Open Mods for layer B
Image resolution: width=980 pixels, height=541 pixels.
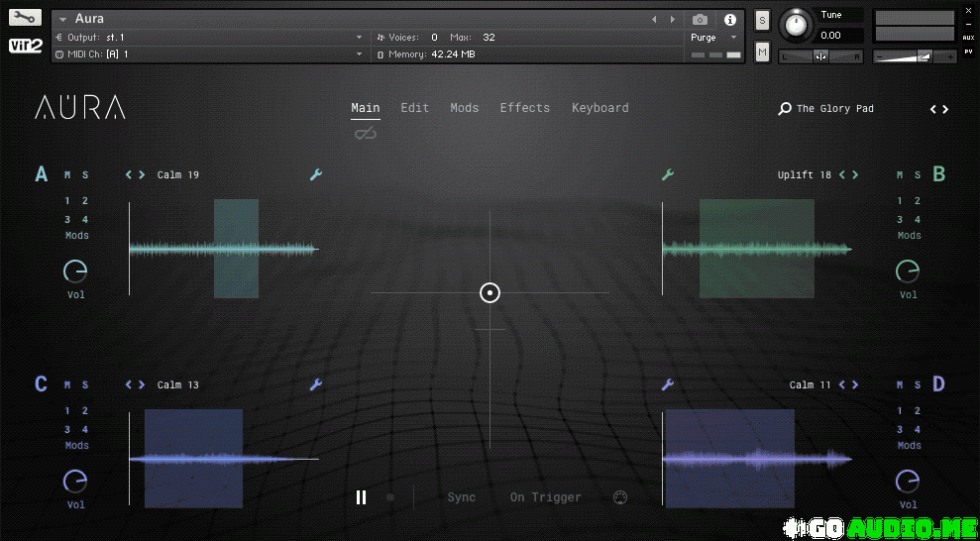[910, 236]
